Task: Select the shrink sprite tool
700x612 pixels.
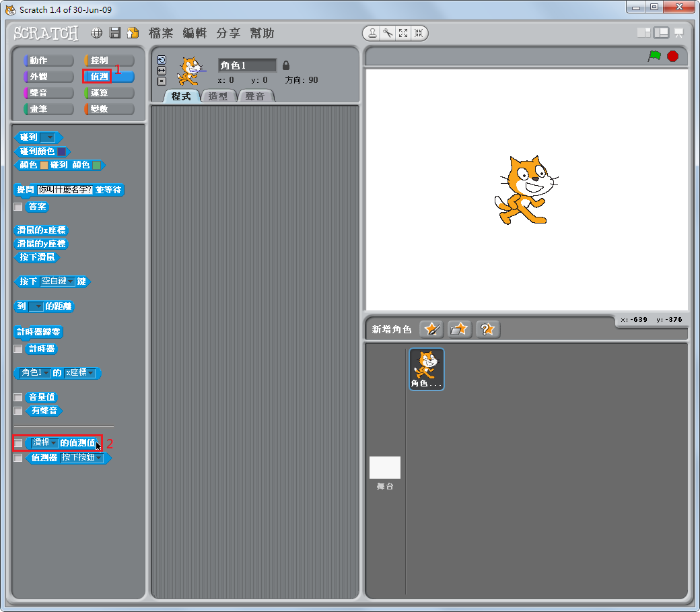Action: (418, 33)
